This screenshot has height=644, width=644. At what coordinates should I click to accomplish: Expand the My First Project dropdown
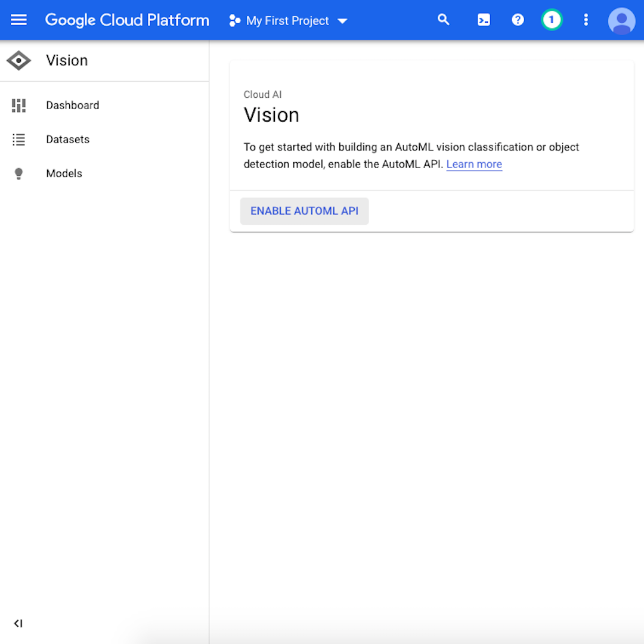[x=288, y=20]
